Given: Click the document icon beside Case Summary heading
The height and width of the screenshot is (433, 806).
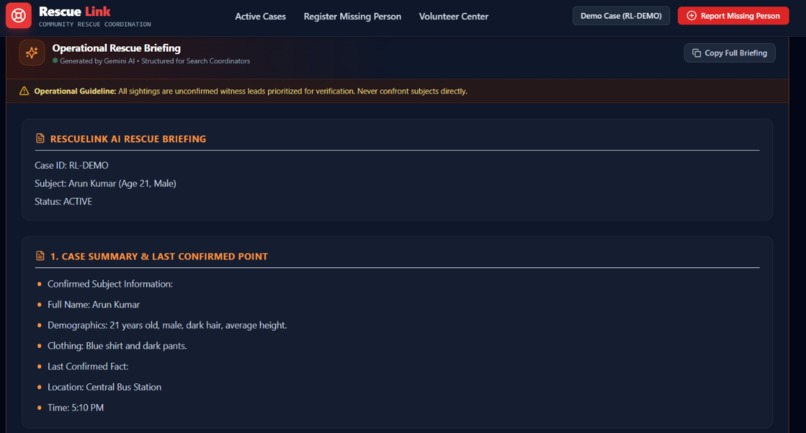Looking at the screenshot, I should pos(40,256).
